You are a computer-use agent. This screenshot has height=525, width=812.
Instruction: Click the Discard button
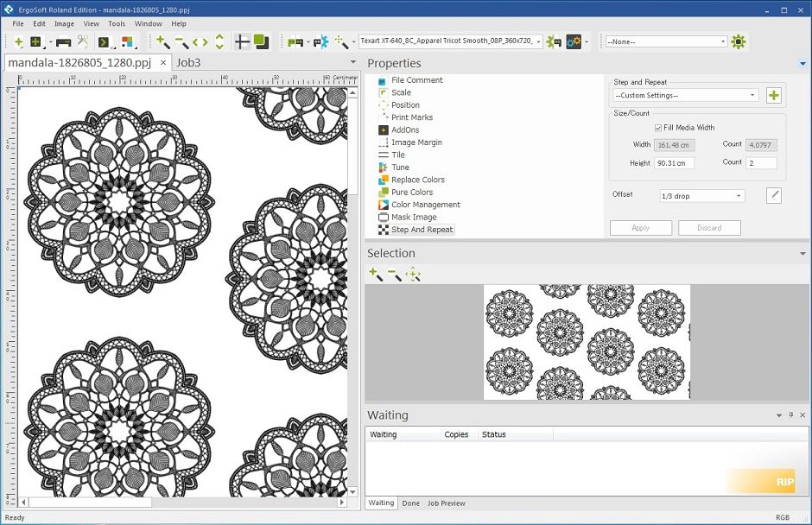tap(709, 228)
